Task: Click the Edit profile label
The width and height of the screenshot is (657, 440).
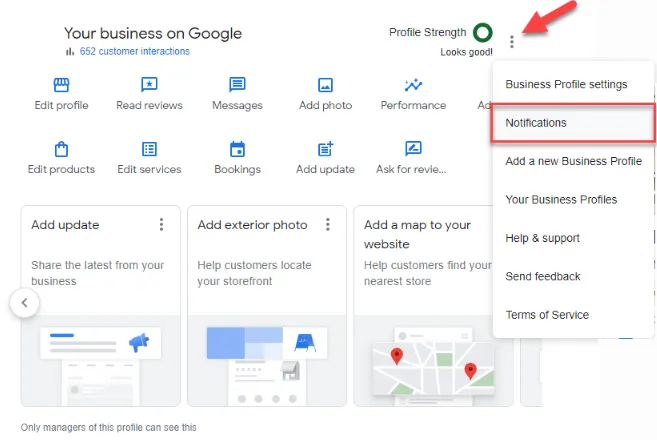Action: 62,105
